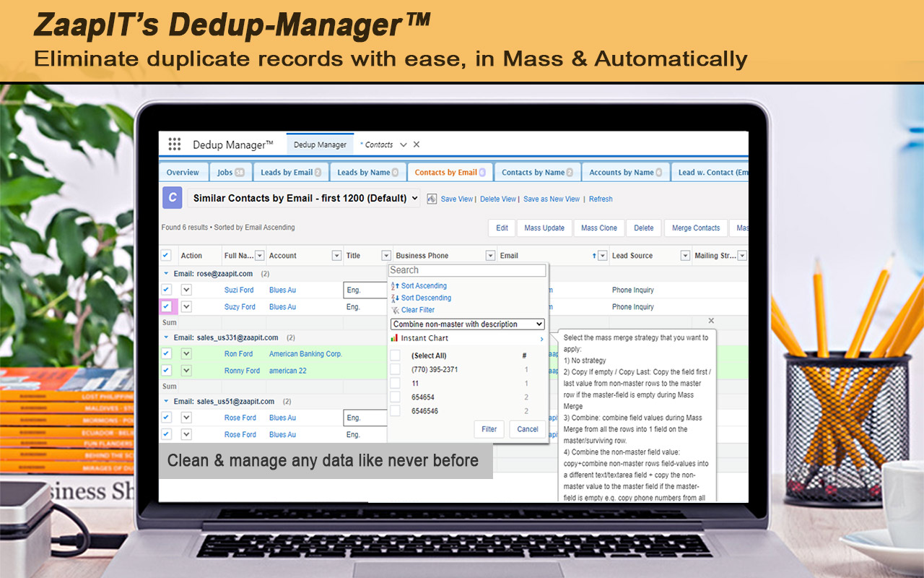The image size is (924, 578).
Task: Click the Eng. title cell for Suzi Ford
Action: coord(365,290)
